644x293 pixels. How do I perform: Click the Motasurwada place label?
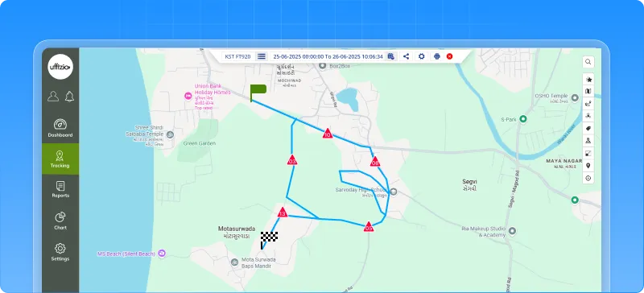236,229
